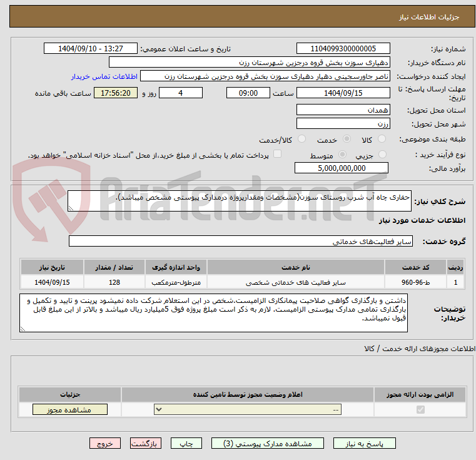
Task: Click the چاپ print button
Action: pyautogui.click(x=186, y=443)
